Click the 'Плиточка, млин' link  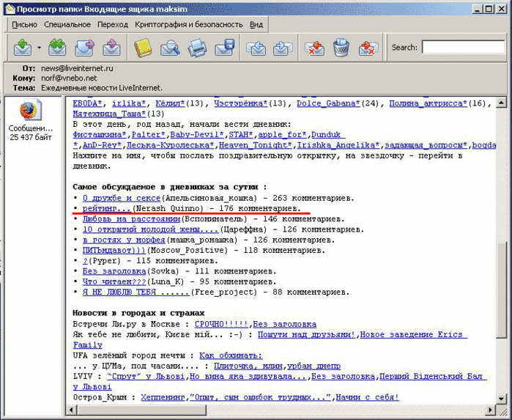[248, 366]
